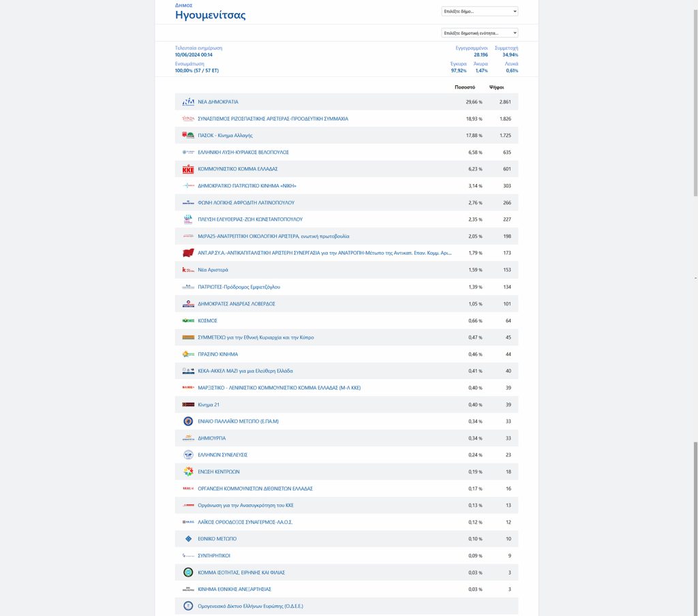Image resolution: width=698 pixels, height=616 pixels.
Task: Click the ΠΛΕΥΣΗ ΕΛΕΥΘΕΡΙΑΣ party logo
Action: (x=188, y=219)
